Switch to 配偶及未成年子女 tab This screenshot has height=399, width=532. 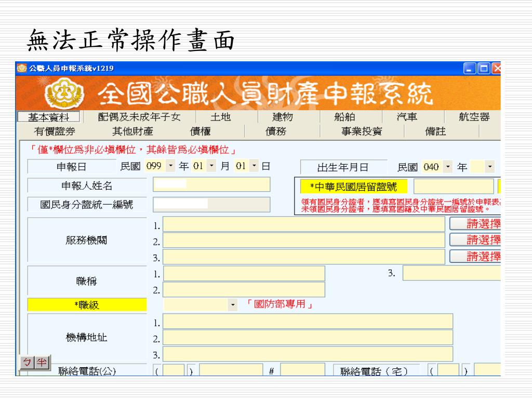139,117
